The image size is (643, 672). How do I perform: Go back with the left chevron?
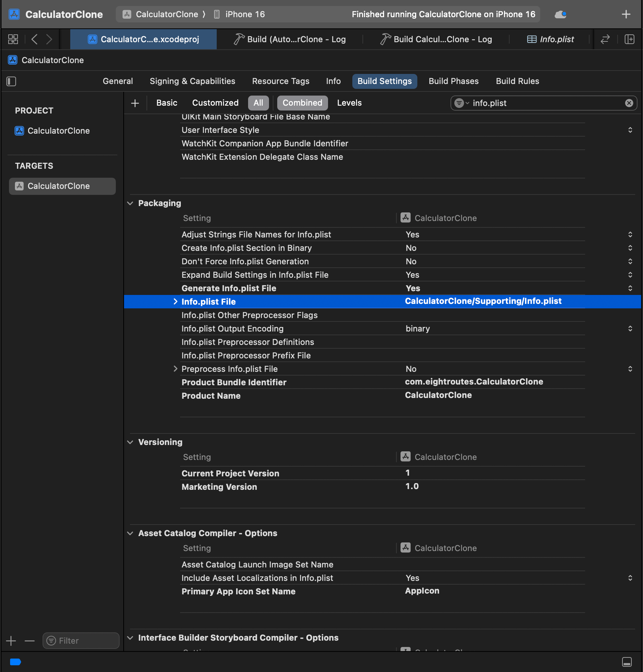[34, 39]
